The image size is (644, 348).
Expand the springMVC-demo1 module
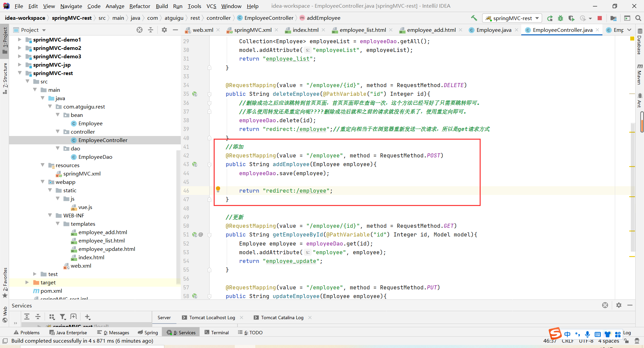20,40
